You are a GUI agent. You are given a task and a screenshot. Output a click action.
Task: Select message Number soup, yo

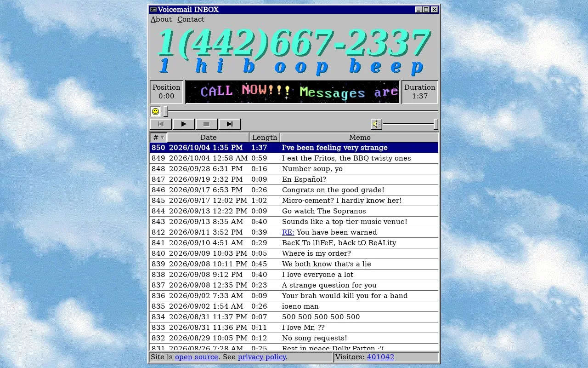point(294,169)
